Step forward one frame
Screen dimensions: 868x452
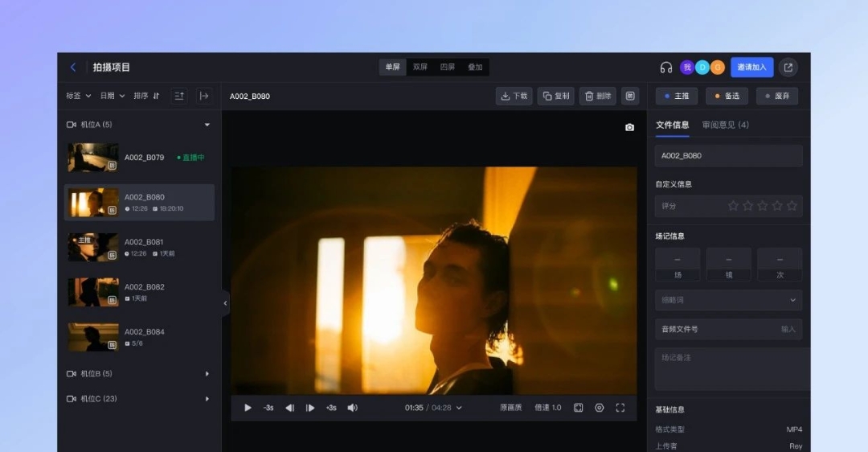tap(310, 408)
